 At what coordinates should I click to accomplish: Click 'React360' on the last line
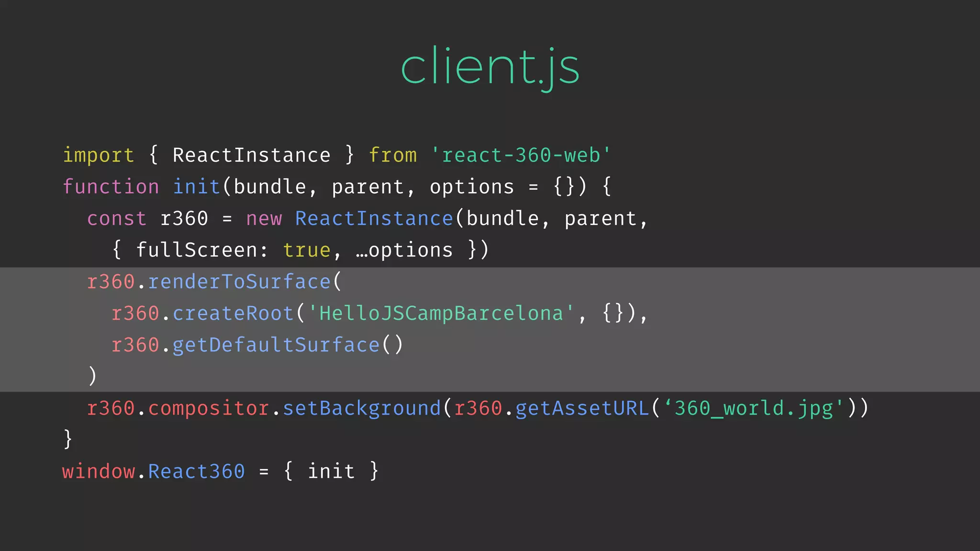pyautogui.click(x=197, y=472)
